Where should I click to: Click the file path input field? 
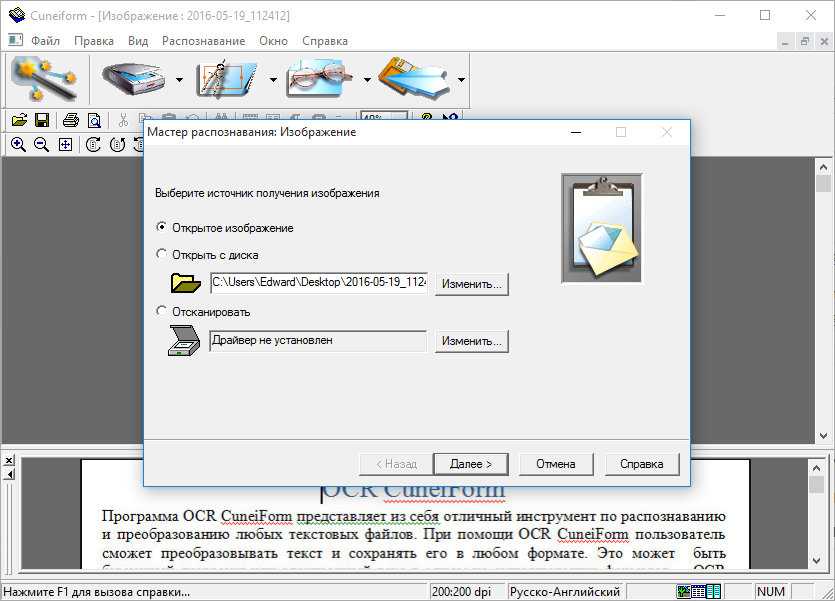tap(318, 283)
